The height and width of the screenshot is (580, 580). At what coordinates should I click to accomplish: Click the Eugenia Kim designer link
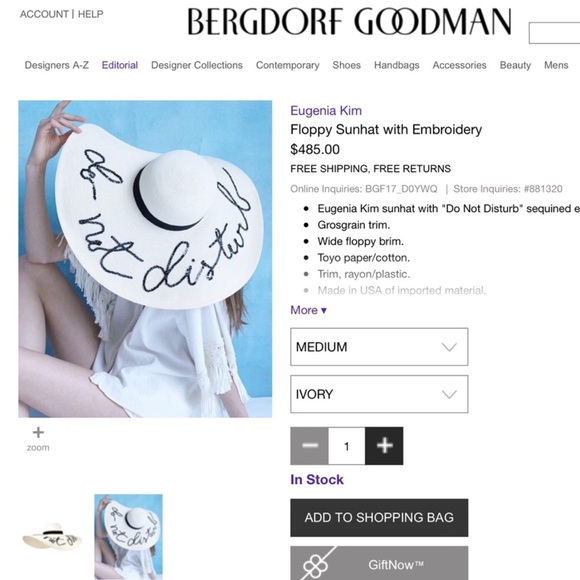326,111
